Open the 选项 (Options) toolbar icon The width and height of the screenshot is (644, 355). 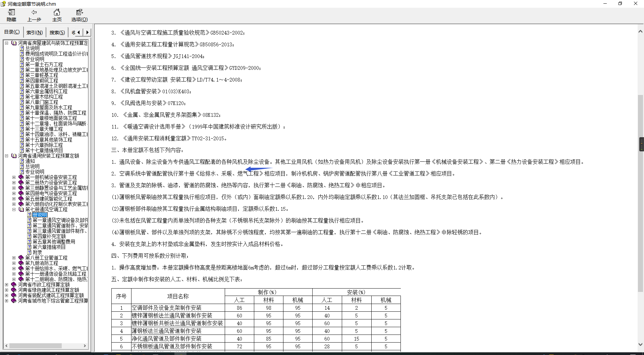(79, 15)
